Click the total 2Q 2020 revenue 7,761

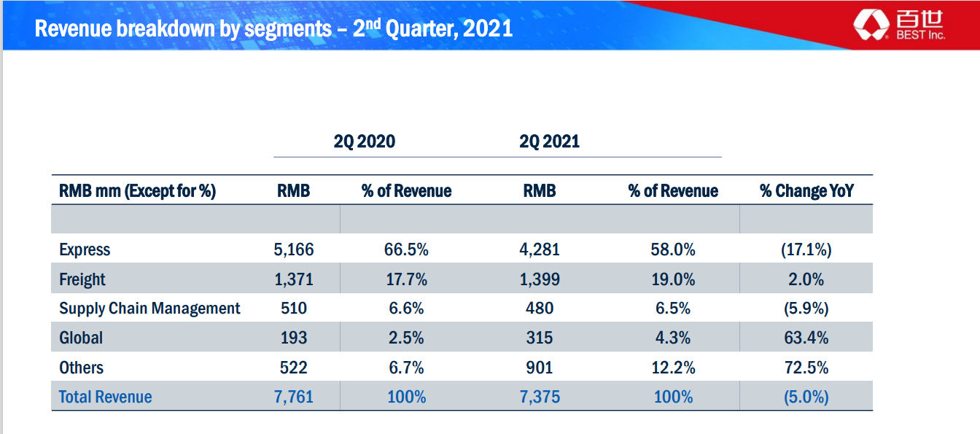click(x=293, y=397)
